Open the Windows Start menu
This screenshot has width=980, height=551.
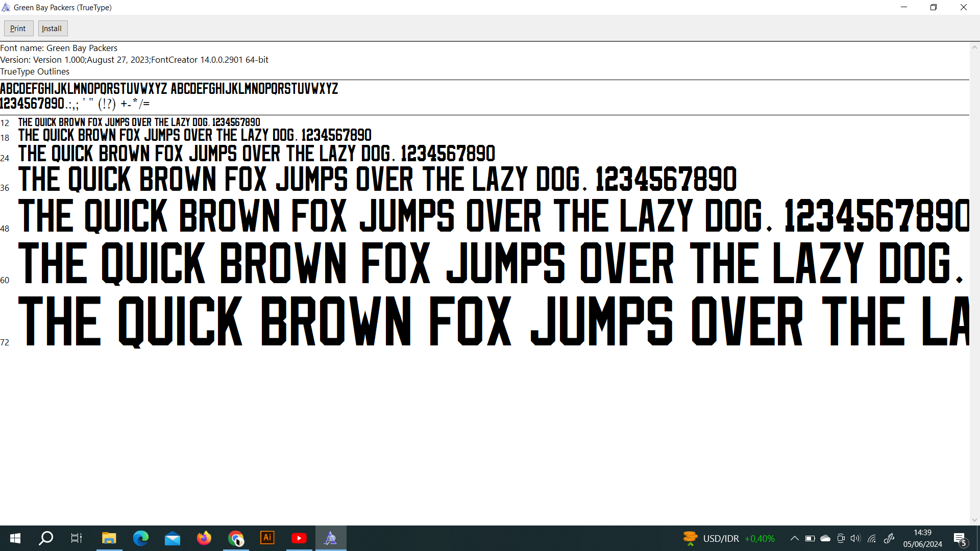pos(15,538)
